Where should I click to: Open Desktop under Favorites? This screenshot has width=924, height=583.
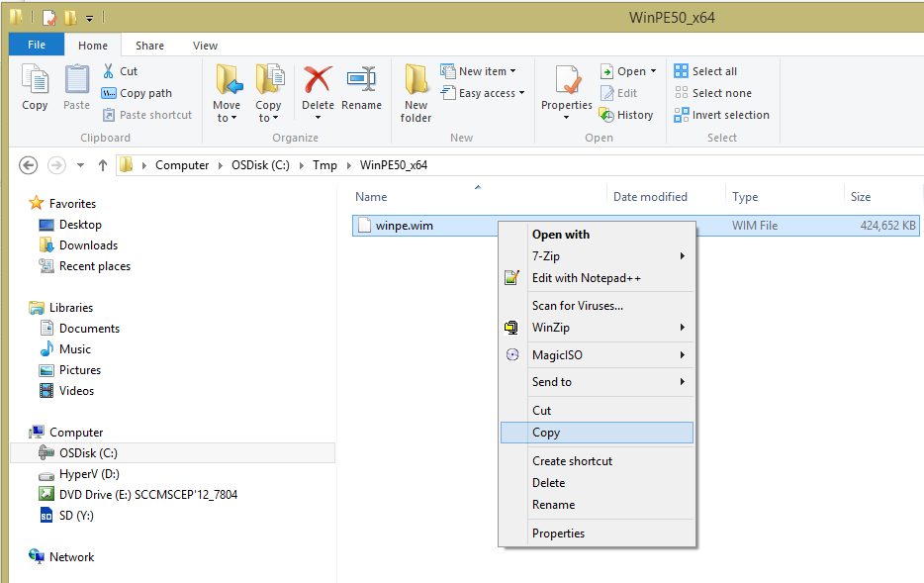70,225
